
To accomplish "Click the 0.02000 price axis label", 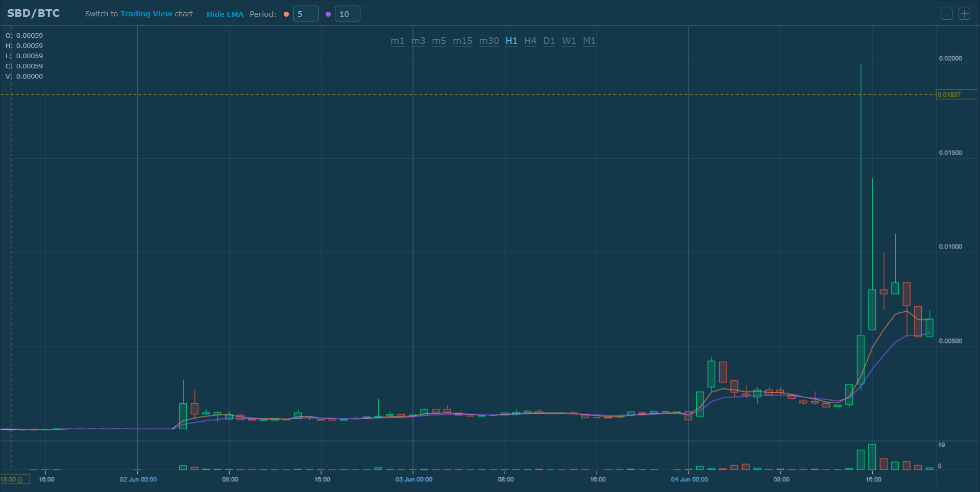I will click(950, 58).
